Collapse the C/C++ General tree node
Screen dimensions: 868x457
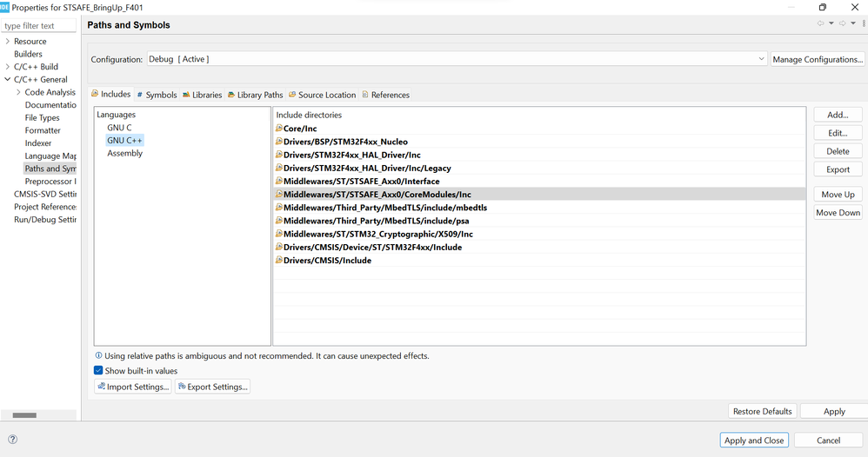click(7, 79)
